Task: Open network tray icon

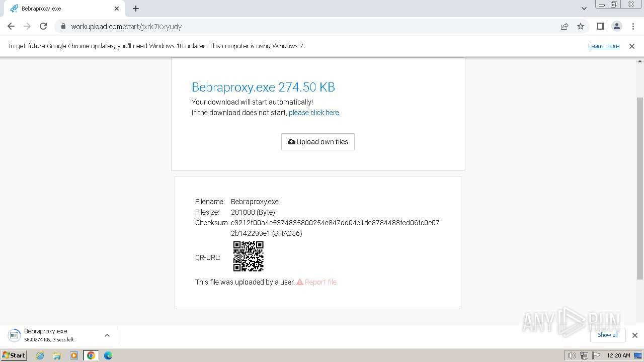Action: point(584,355)
